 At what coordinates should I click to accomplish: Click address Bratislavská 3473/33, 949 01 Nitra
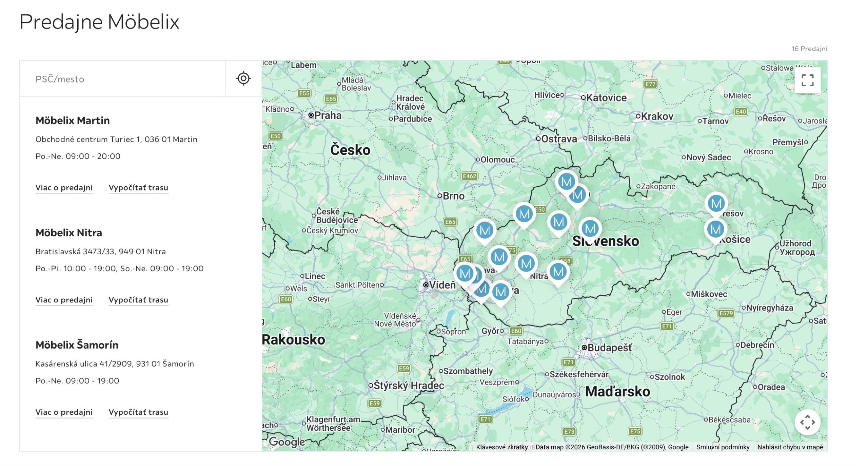click(x=101, y=251)
